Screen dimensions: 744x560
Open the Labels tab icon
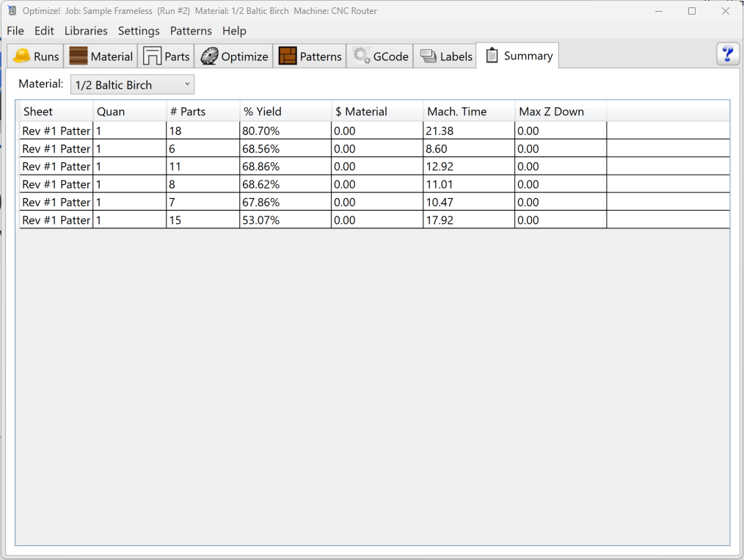(428, 57)
